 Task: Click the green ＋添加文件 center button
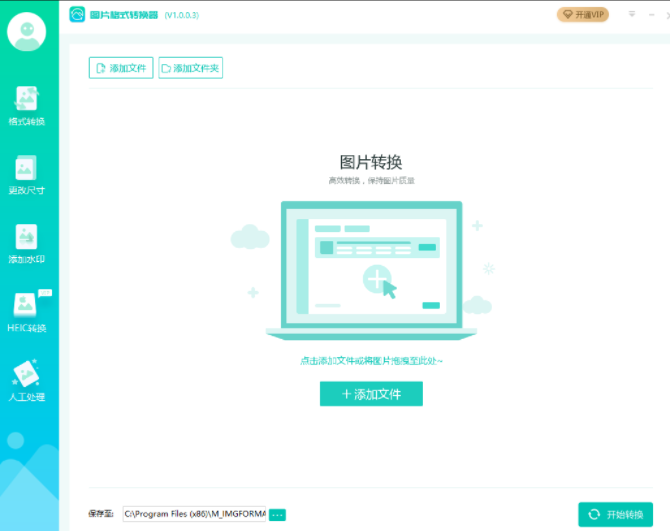click(371, 394)
